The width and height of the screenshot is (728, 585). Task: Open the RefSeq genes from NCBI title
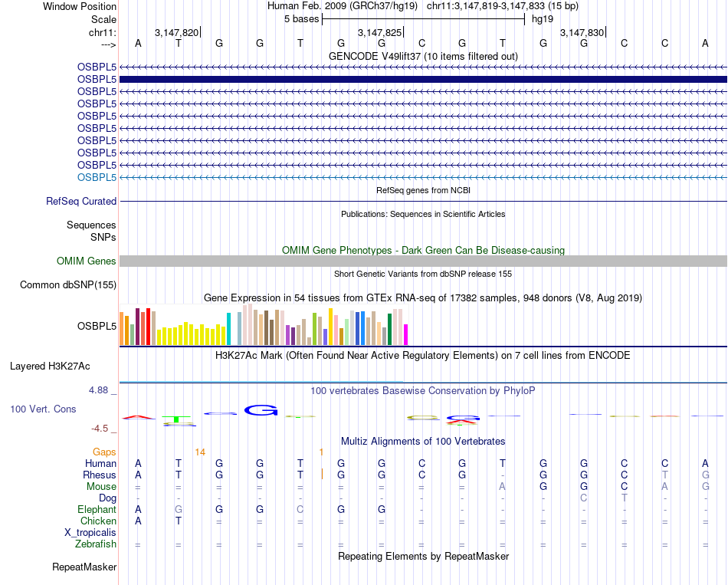click(423, 190)
